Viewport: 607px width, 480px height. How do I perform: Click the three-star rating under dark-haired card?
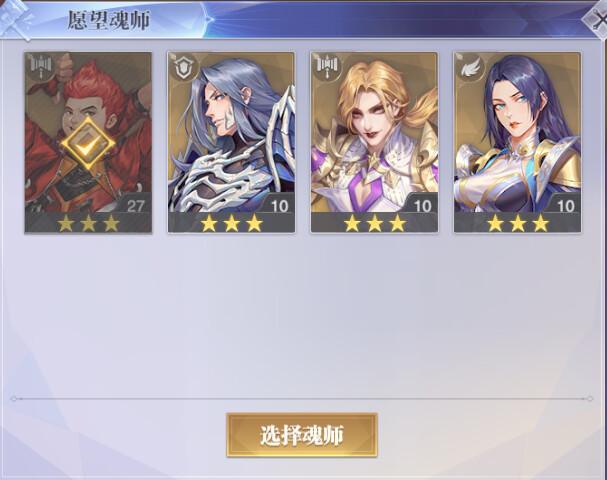click(518, 223)
